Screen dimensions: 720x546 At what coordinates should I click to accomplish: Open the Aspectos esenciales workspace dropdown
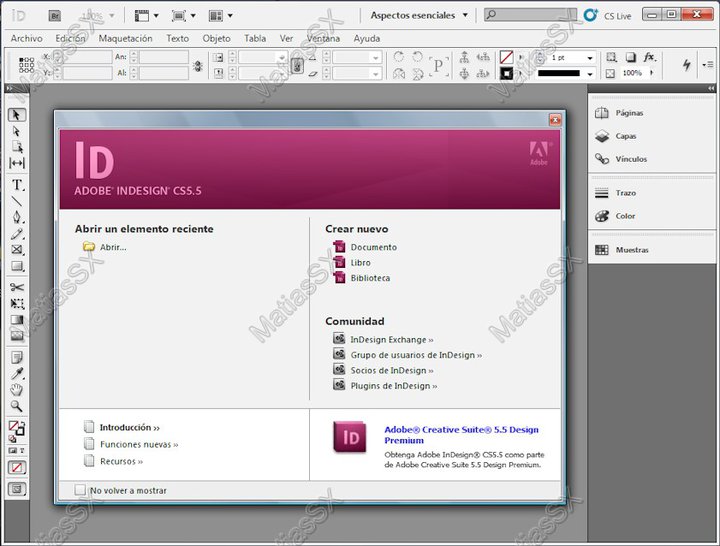419,15
